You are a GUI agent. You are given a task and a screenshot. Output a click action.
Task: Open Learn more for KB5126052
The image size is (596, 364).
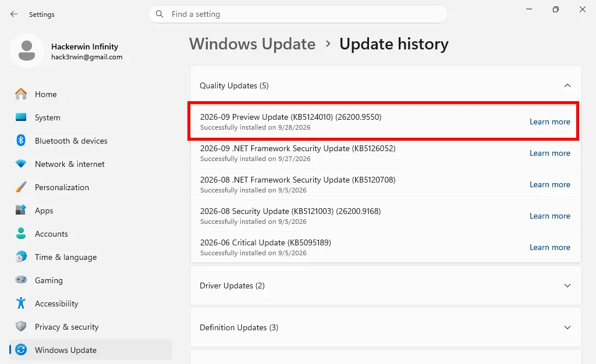point(549,153)
